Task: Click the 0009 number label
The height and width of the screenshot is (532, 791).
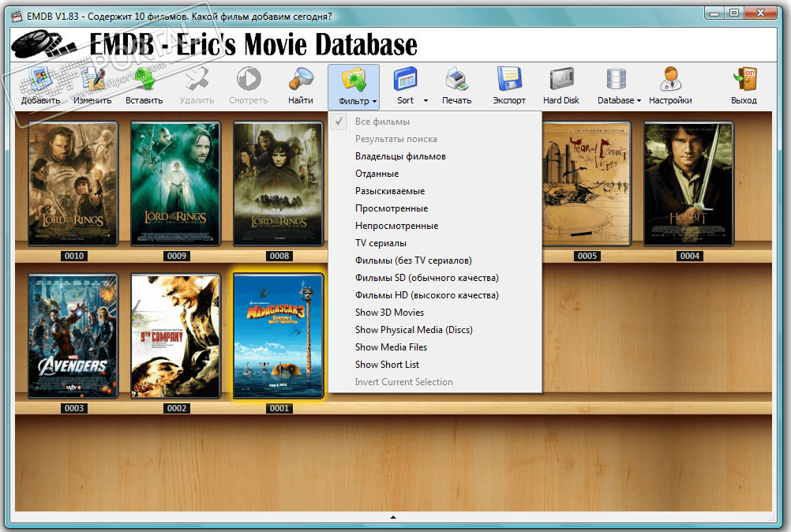Action: (177, 257)
